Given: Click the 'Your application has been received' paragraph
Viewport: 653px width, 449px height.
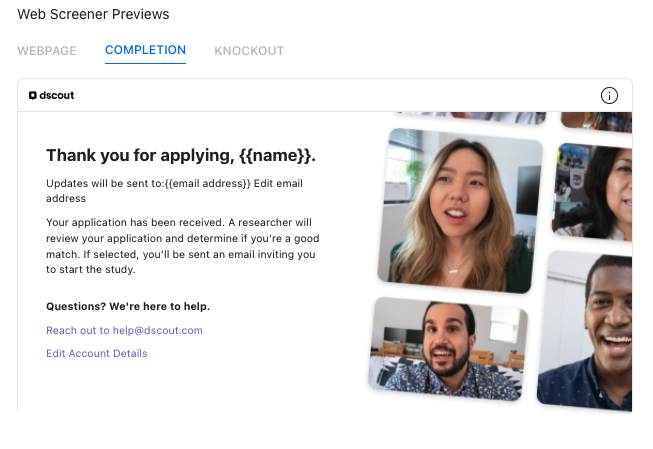Looking at the screenshot, I should (x=182, y=246).
